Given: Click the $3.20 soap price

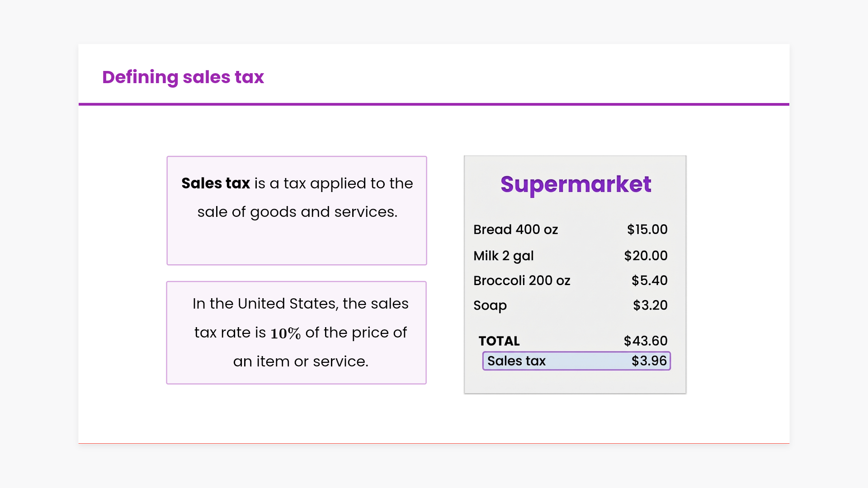Looking at the screenshot, I should pos(650,305).
